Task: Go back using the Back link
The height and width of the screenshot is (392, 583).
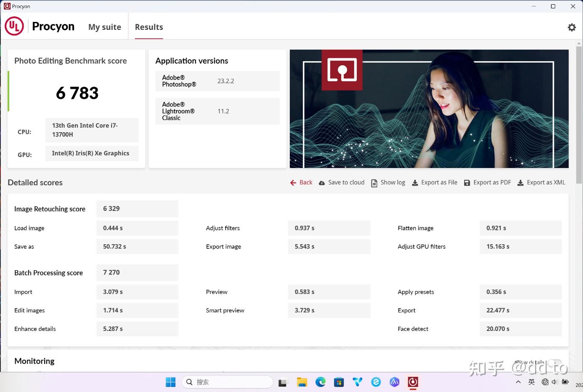Action: [301, 182]
